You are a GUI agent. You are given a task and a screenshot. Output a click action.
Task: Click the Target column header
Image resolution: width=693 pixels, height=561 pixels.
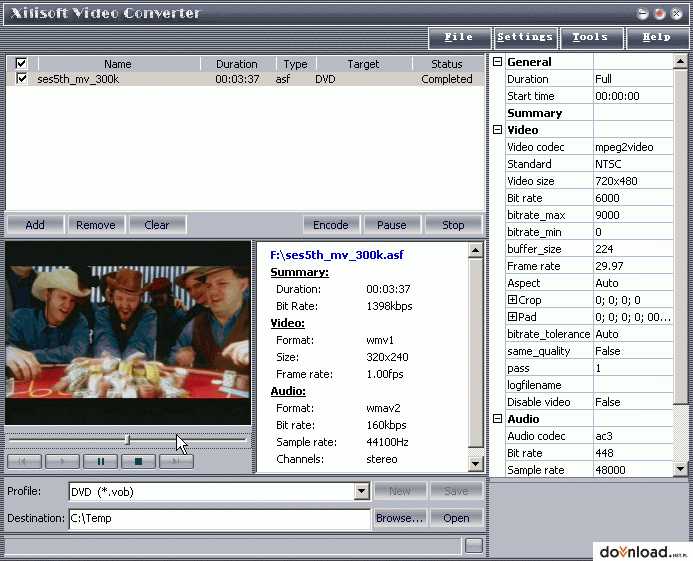click(363, 64)
